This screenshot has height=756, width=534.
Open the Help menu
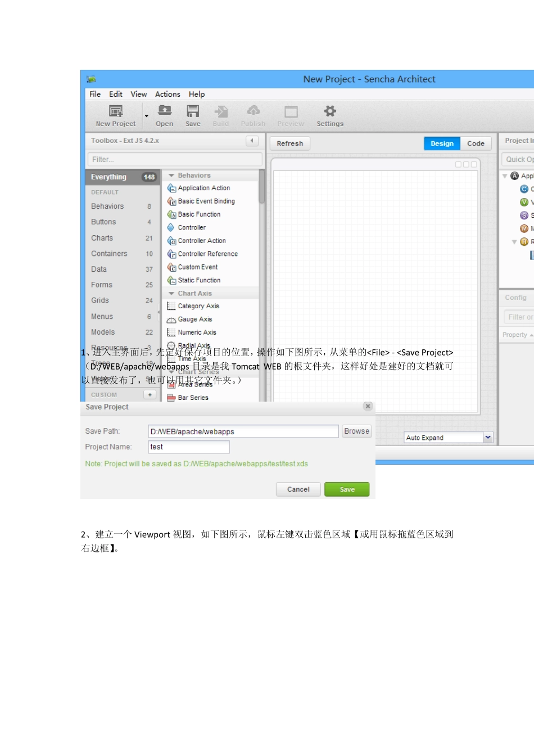point(197,94)
